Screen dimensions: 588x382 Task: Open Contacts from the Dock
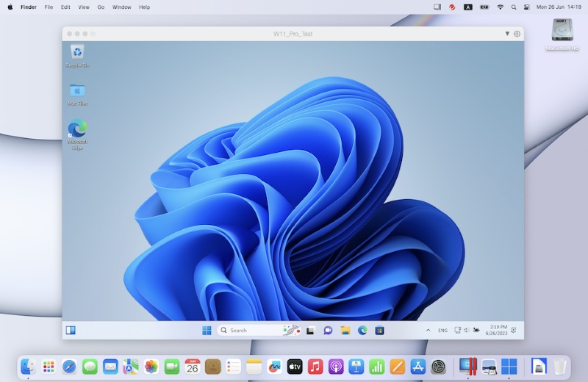pyautogui.click(x=212, y=367)
